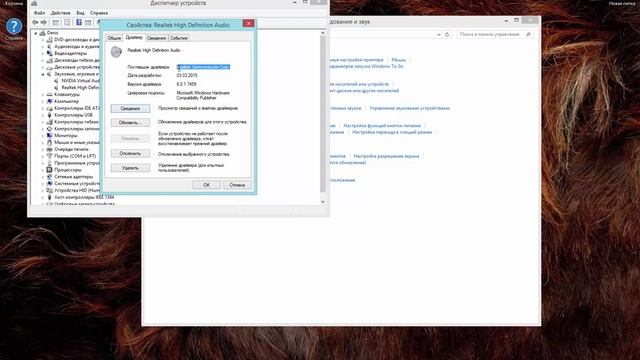Close the Realtek properties dialog with red X
The image size is (640, 360).
tap(249, 24)
